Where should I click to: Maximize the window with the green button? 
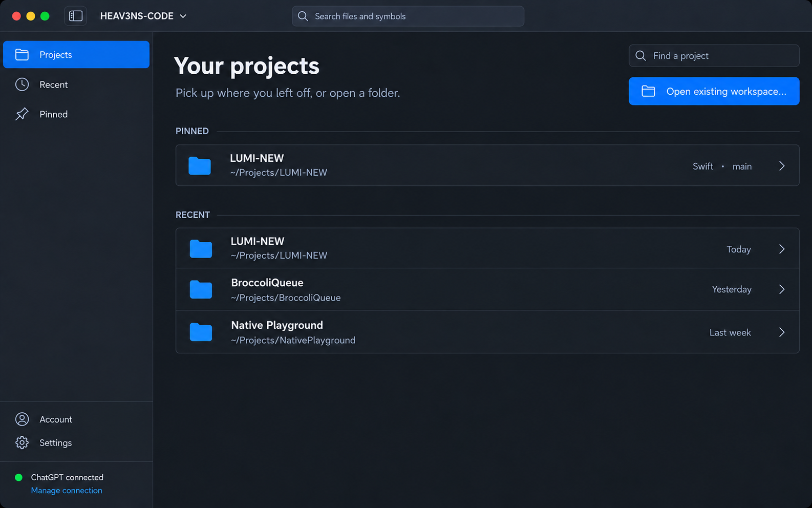[x=45, y=16]
